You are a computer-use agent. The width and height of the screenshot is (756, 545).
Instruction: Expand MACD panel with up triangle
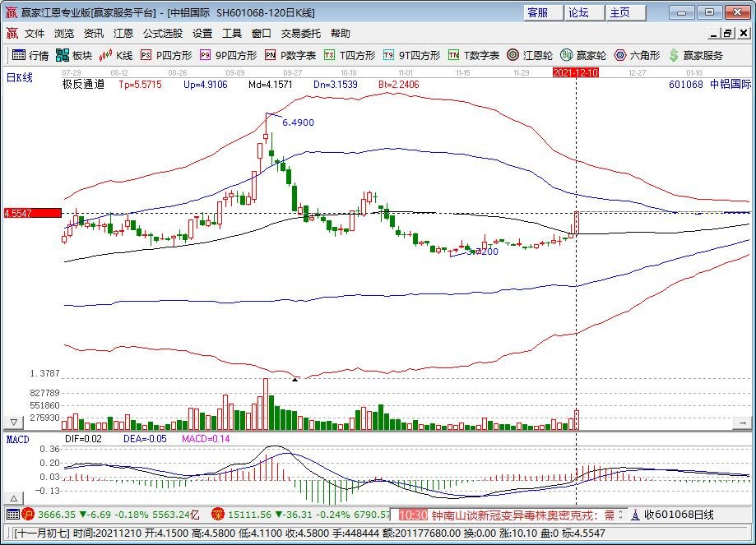(x=14, y=498)
